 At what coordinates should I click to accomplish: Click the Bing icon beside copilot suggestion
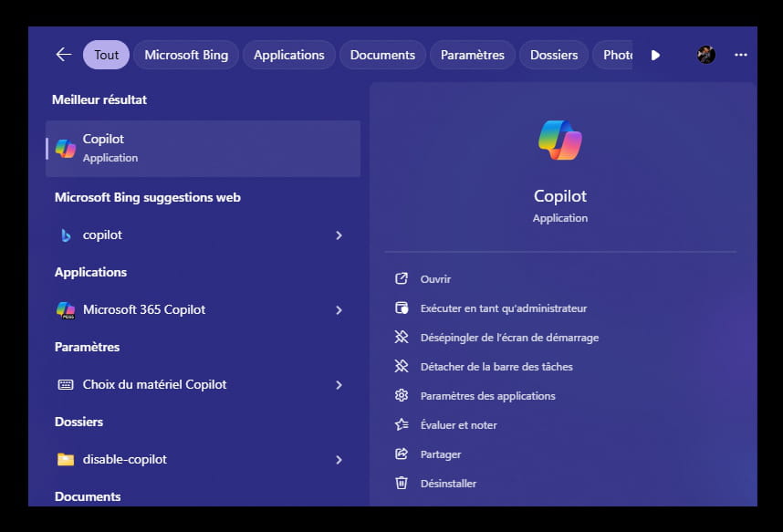(66, 235)
